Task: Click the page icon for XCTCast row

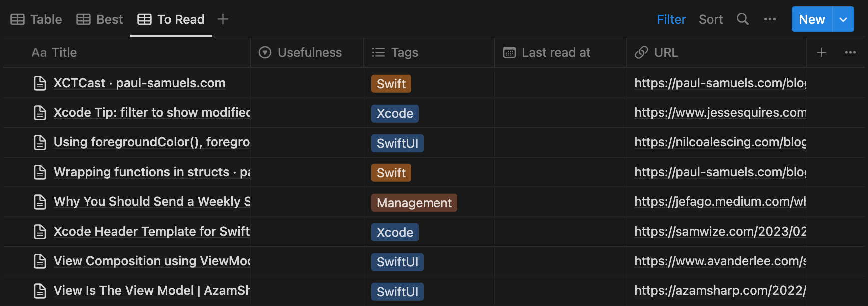Action: pyautogui.click(x=40, y=83)
